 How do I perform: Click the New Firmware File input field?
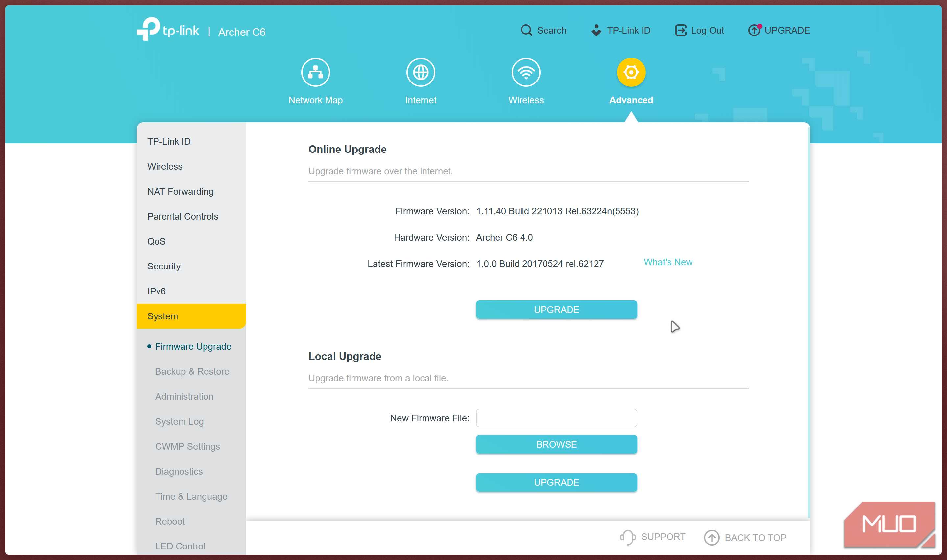(556, 418)
